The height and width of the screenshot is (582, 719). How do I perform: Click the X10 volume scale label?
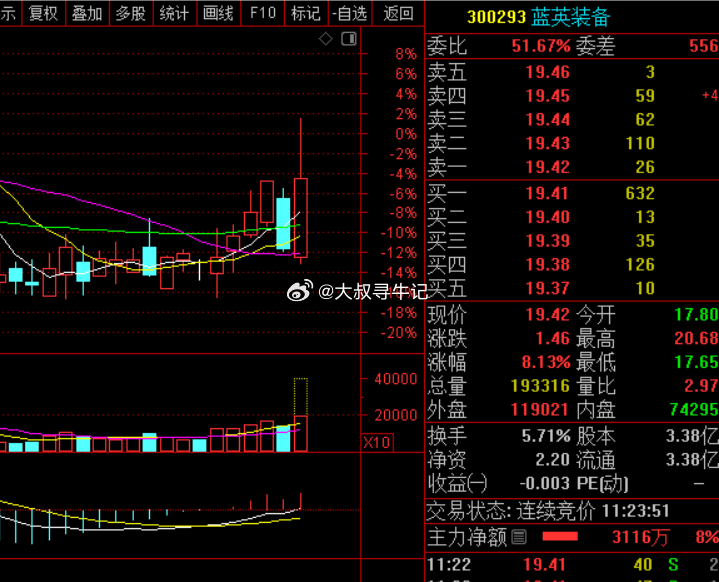[376, 443]
